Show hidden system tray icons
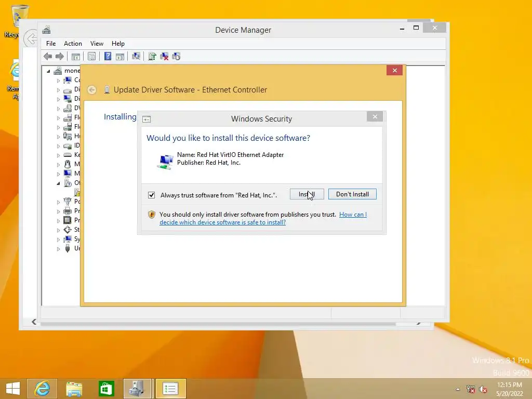 (458, 389)
